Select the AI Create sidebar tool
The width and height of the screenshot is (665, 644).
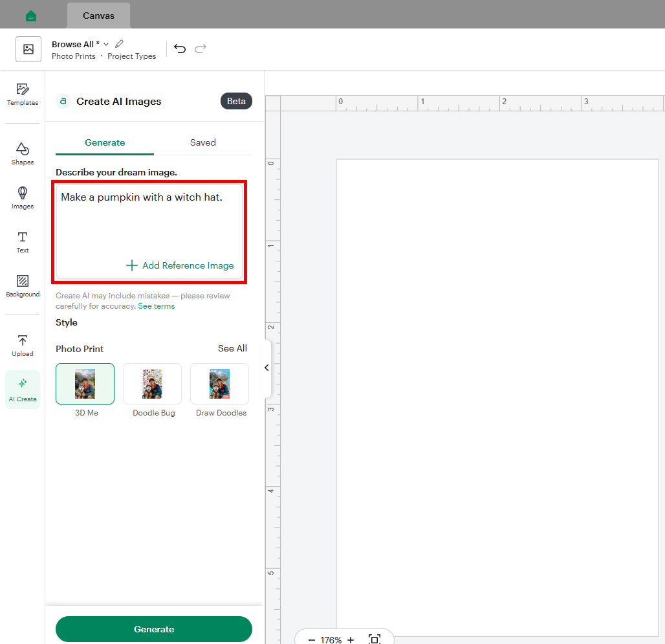[23, 390]
